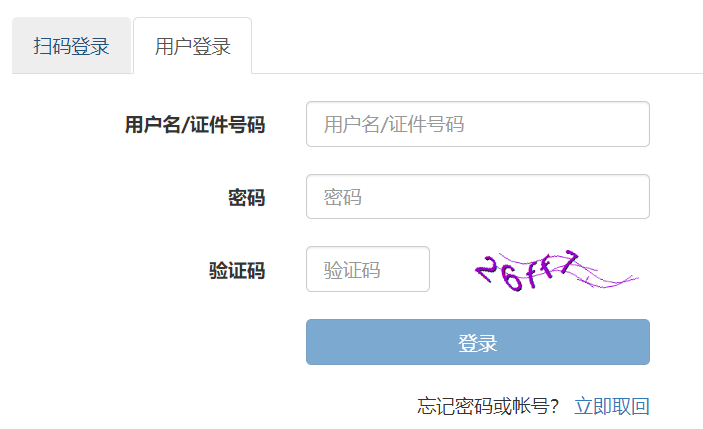Open the QR code scan login tab
This screenshot has height=429, width=703.
point(71,46)
